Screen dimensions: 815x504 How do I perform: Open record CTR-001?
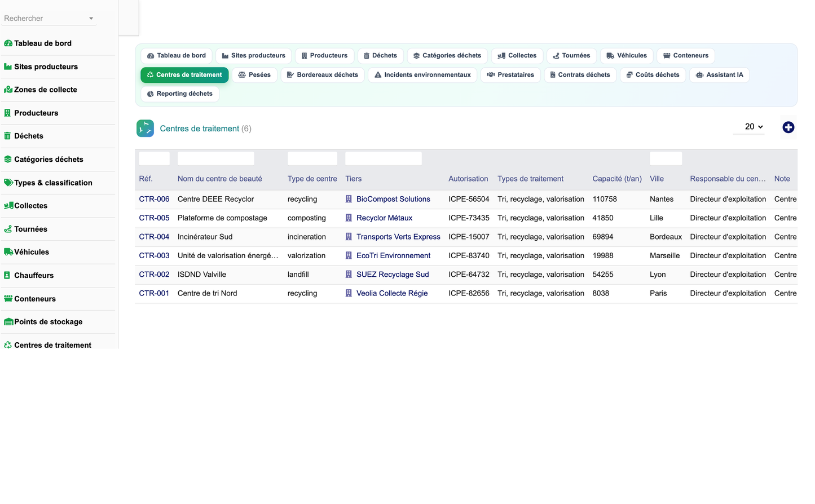[x=155, y=293]
